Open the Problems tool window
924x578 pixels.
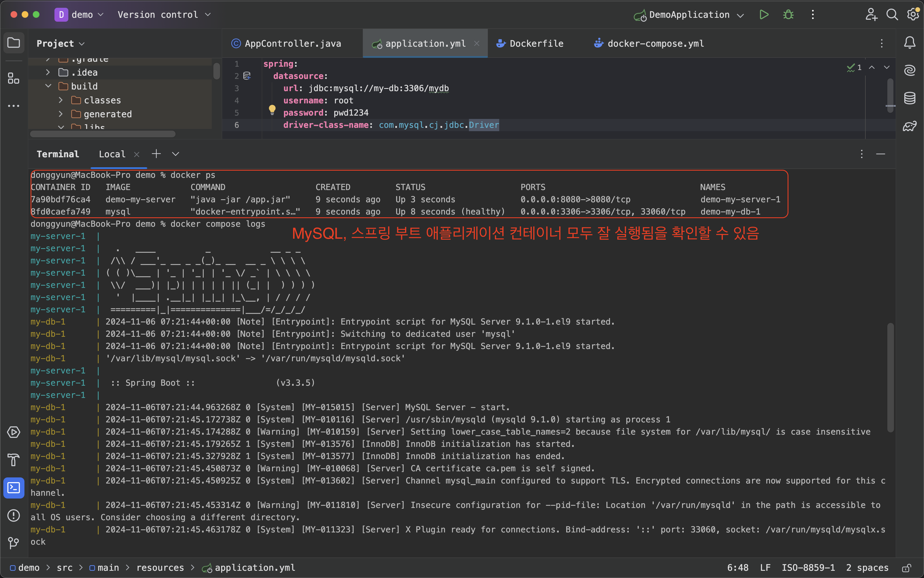14,515
